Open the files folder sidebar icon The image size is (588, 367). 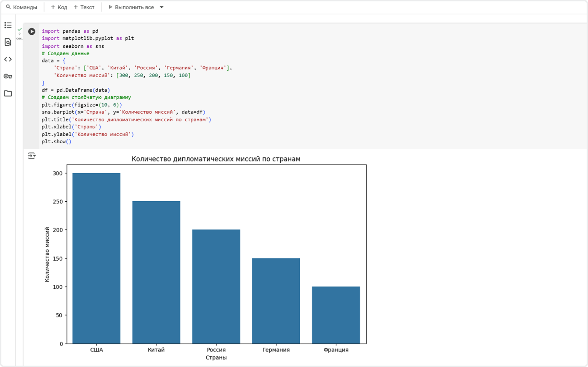coord(8,93)
